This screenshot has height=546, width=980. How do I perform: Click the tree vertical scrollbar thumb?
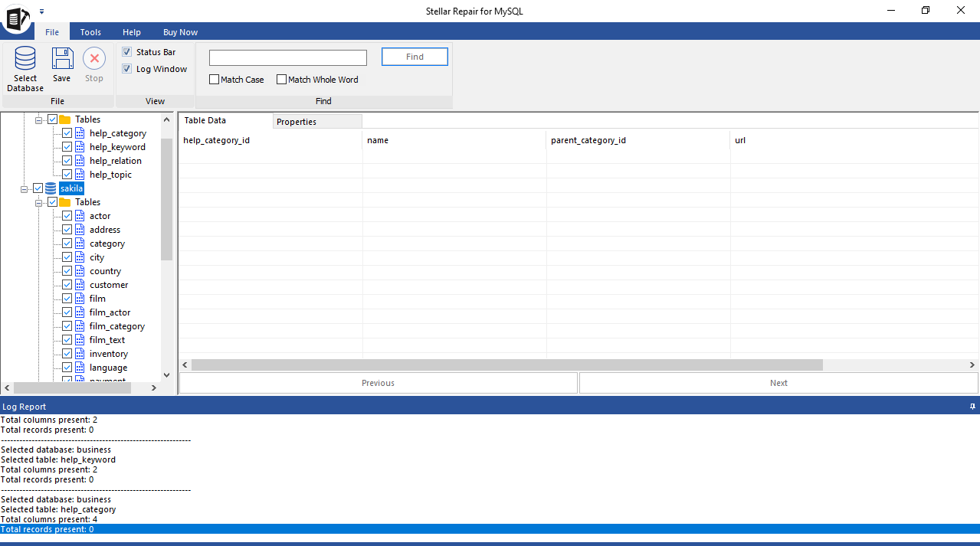[x=167, y=199]
